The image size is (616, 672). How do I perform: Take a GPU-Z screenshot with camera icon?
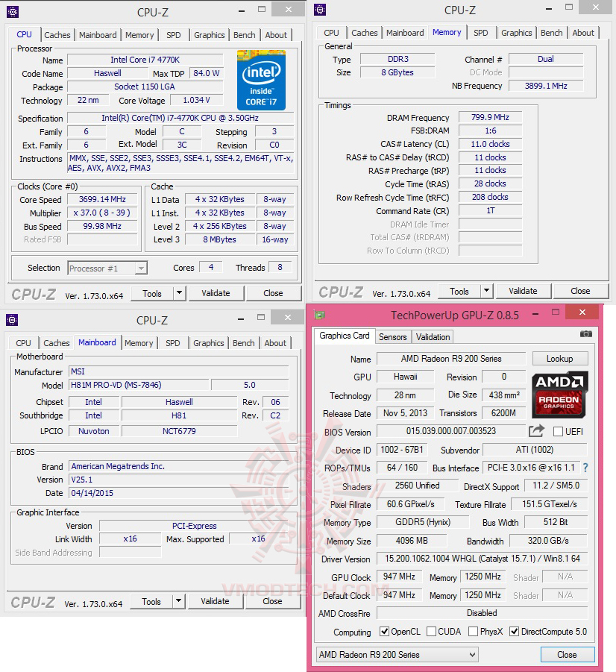pos(586,334)
